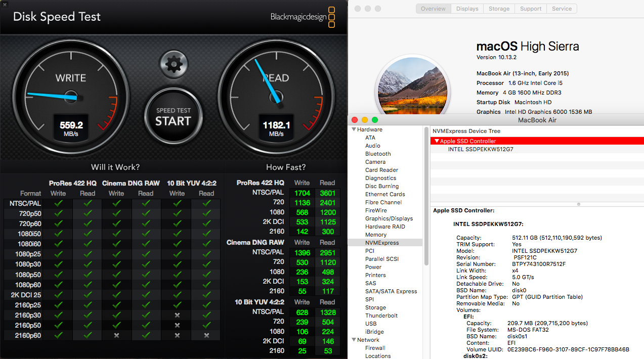The width and height of the screenshot is (644, 359).
Task: Switch to the Storage tab
Action: click(x=499, y=9)
